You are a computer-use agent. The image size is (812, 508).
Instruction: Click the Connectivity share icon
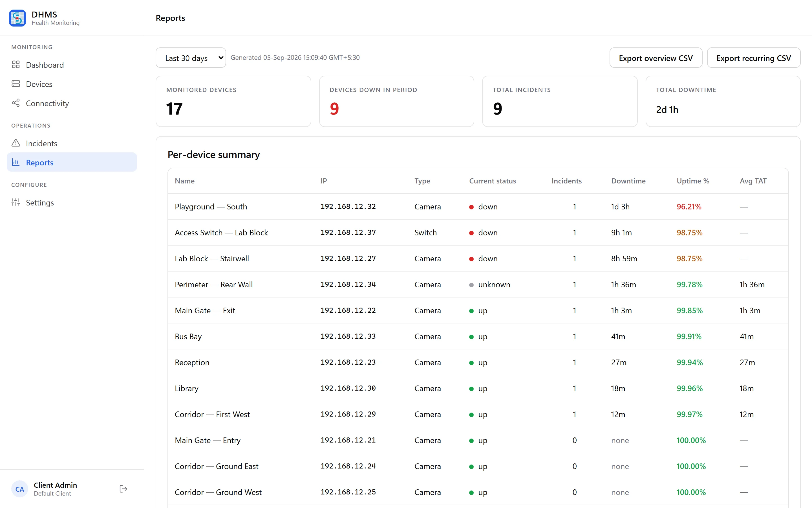(16, 103)
